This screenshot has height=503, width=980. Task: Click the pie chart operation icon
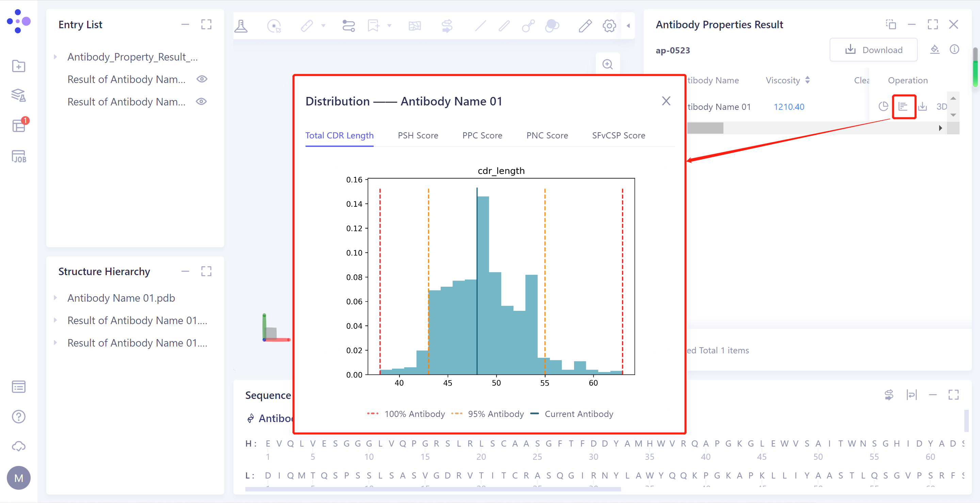pyautogui.click(x=883, y=107)
